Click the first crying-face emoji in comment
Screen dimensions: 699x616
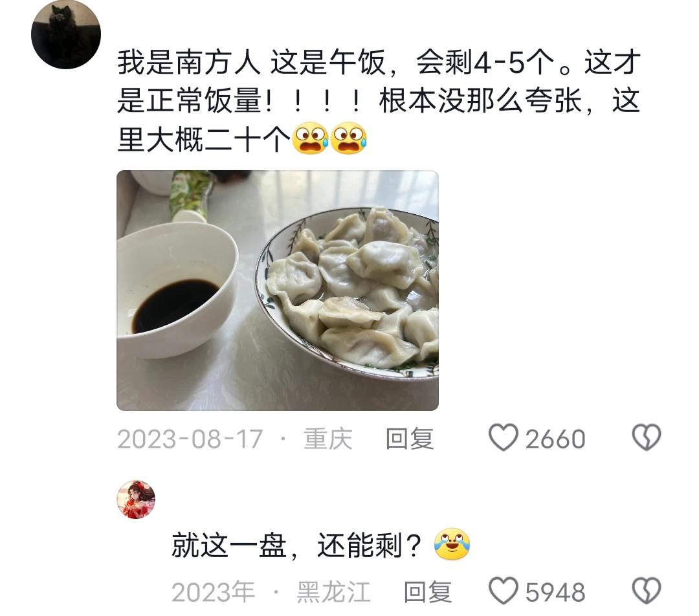310,138
